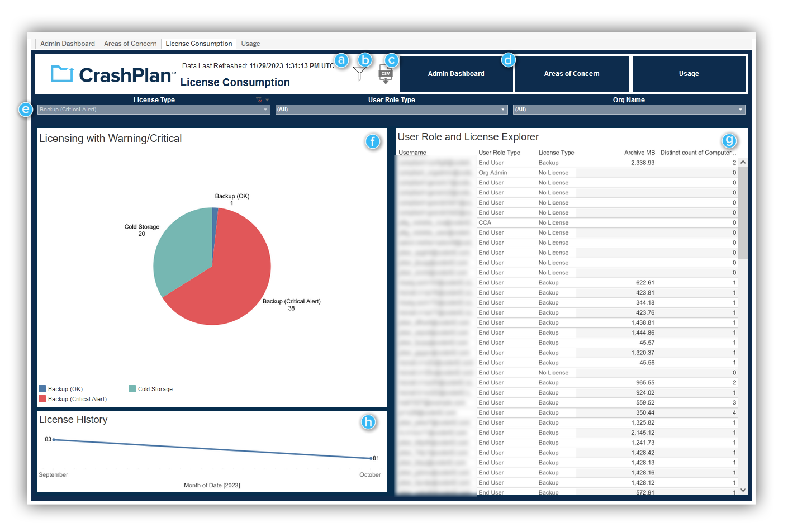Clear the License Type filter icon
This screenshot has width=788, height=532.
pos(259,99)
